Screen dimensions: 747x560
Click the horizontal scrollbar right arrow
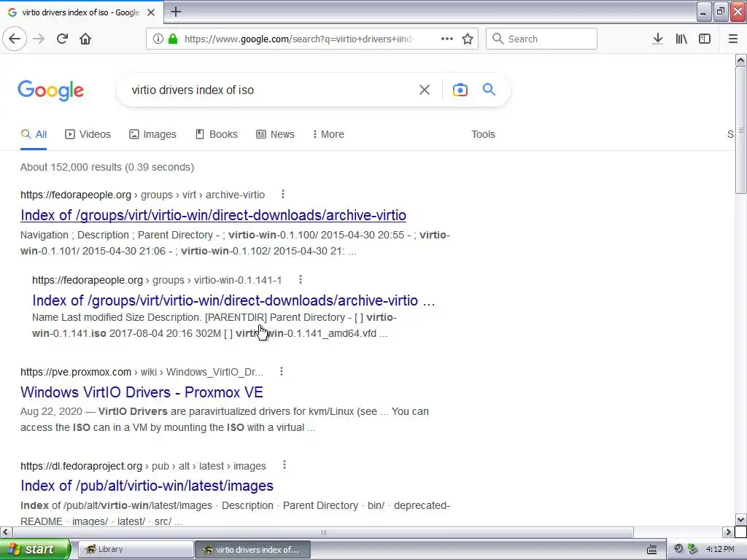(x=727, y=532)
